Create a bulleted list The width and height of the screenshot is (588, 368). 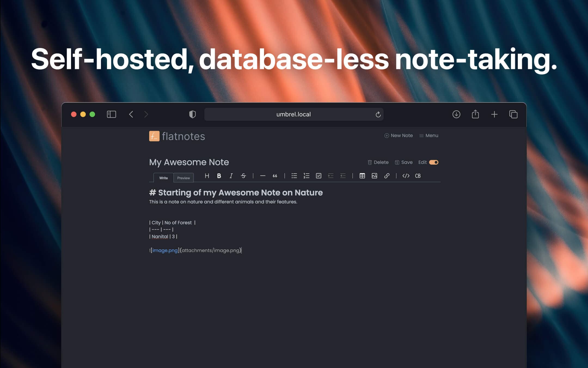point(294,176)
